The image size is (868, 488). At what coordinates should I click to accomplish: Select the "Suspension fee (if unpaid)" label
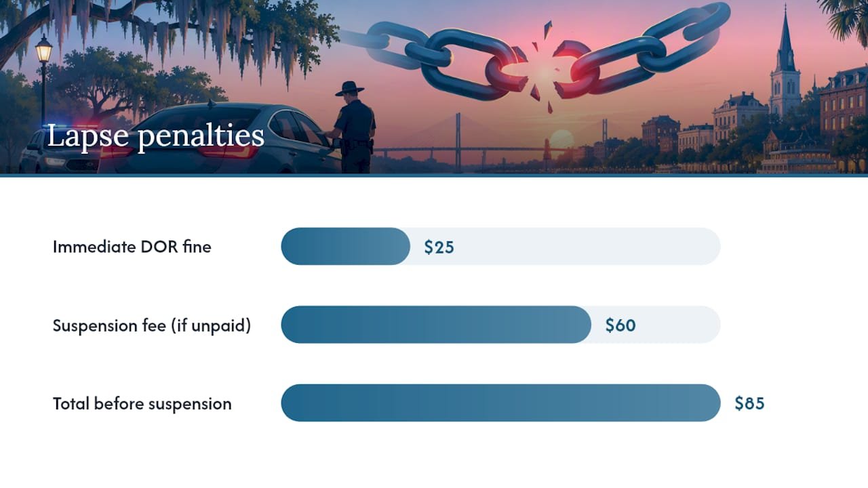pyautogui.click(x=152, y=325)
